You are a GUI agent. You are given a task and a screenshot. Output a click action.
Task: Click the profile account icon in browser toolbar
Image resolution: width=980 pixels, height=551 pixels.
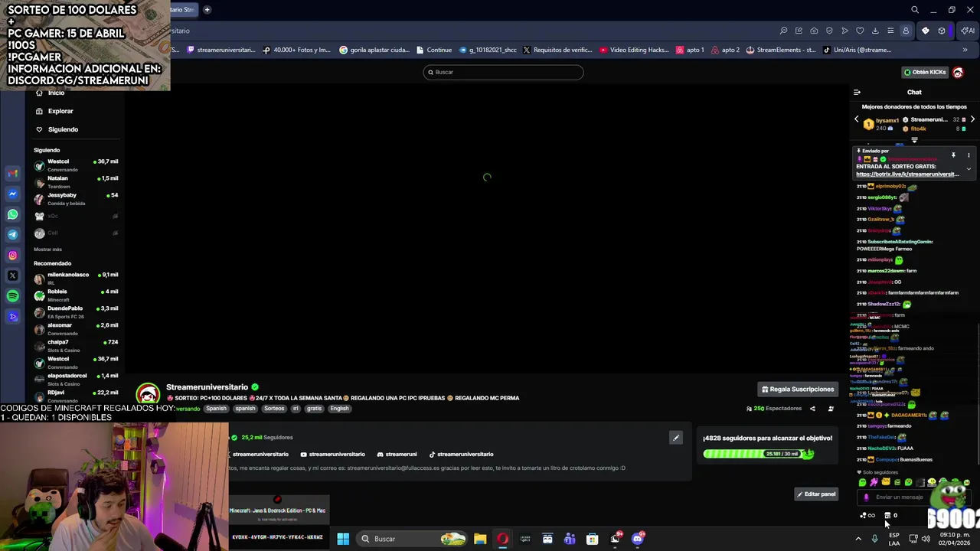tap(906, 31)
